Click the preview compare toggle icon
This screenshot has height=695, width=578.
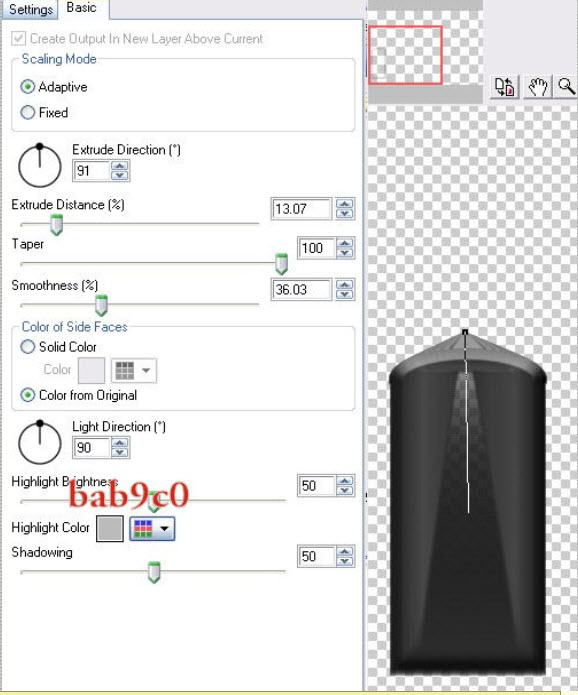coord(504,86)
